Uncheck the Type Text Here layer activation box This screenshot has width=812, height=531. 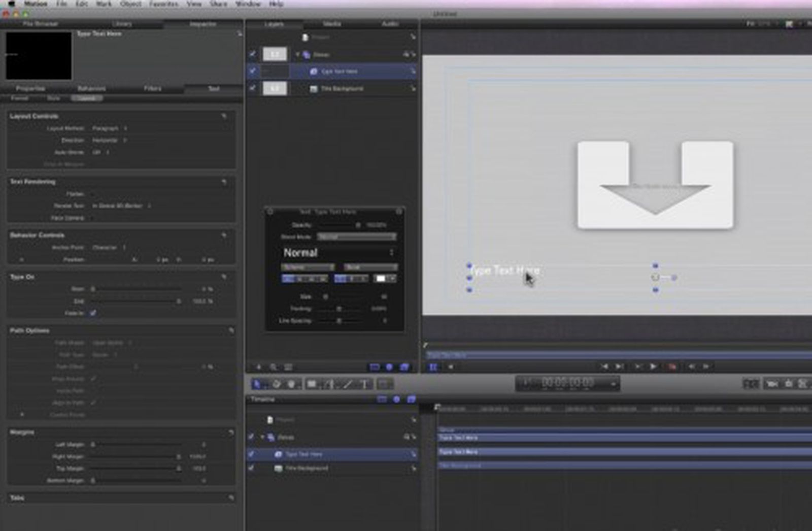tap(253, 71)
